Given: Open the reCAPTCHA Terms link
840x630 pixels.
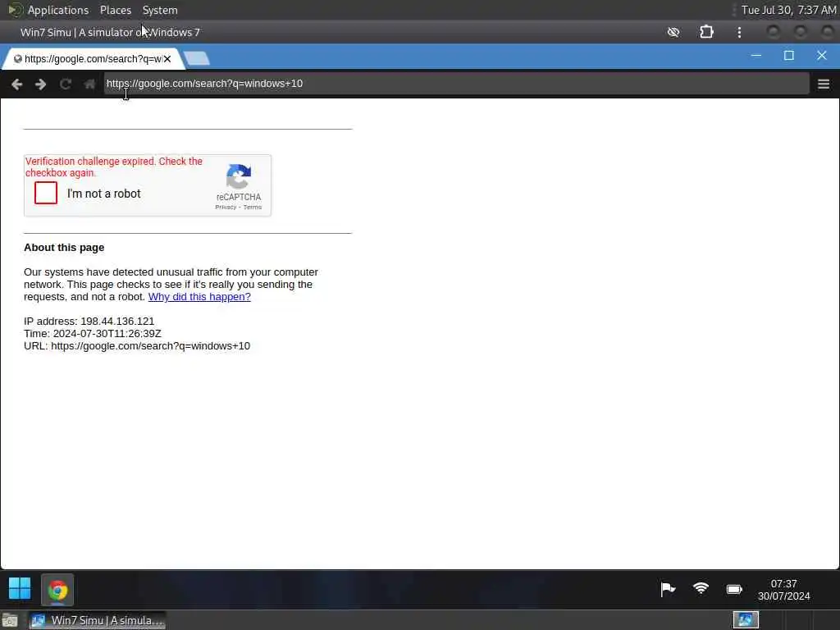Looking at the screenshot, I should click(253, 208).
